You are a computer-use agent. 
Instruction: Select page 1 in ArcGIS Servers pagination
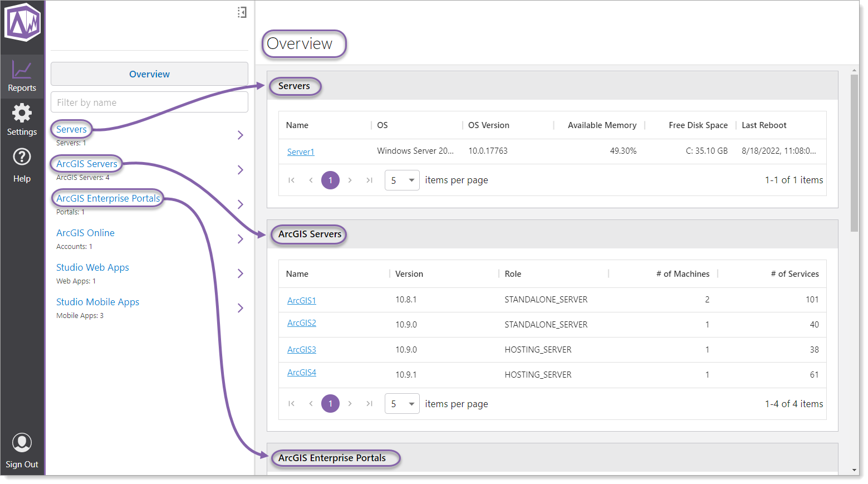(330, 403)
